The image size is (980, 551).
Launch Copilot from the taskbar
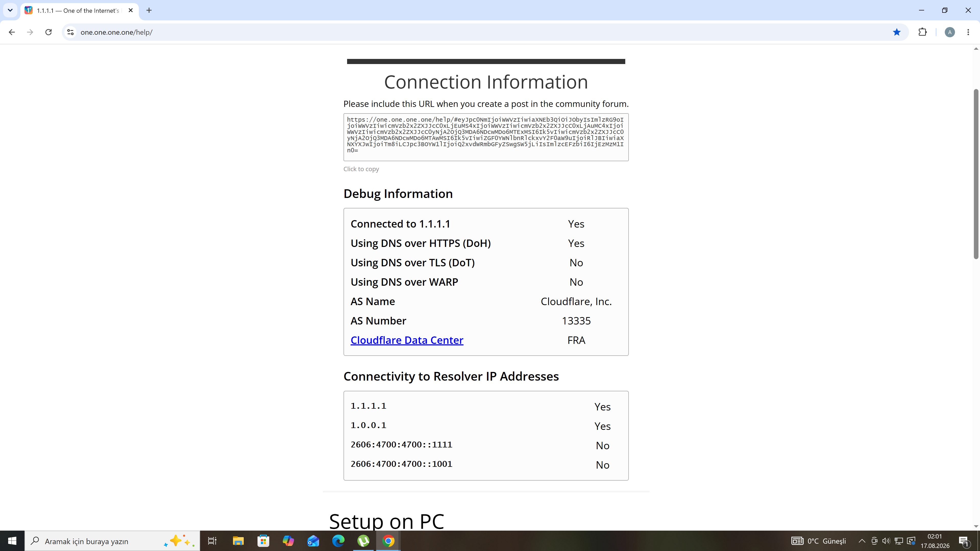[288, 541]
